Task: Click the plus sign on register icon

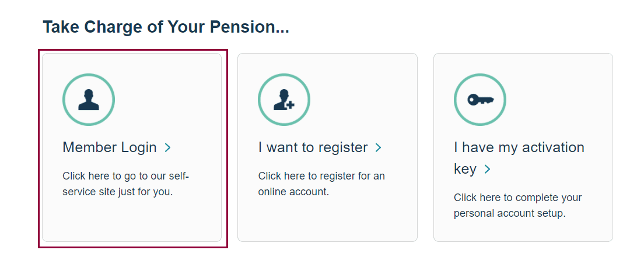Action: point(290,105)
